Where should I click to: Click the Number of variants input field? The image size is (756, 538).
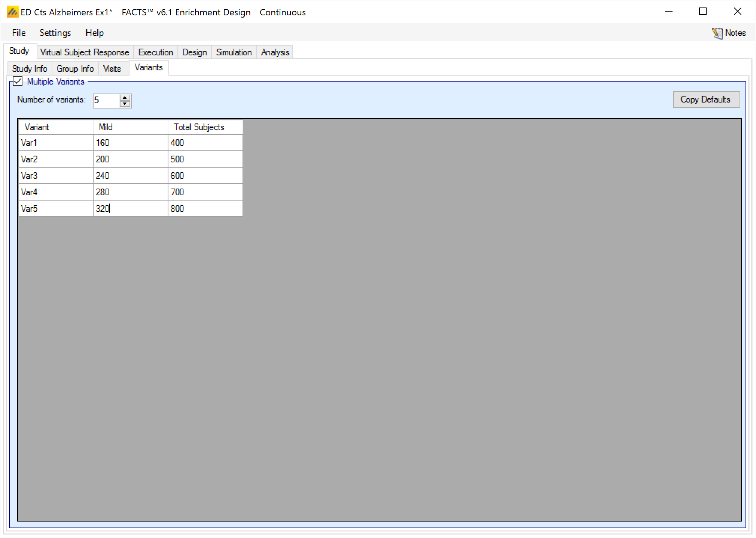click(106, 101)
